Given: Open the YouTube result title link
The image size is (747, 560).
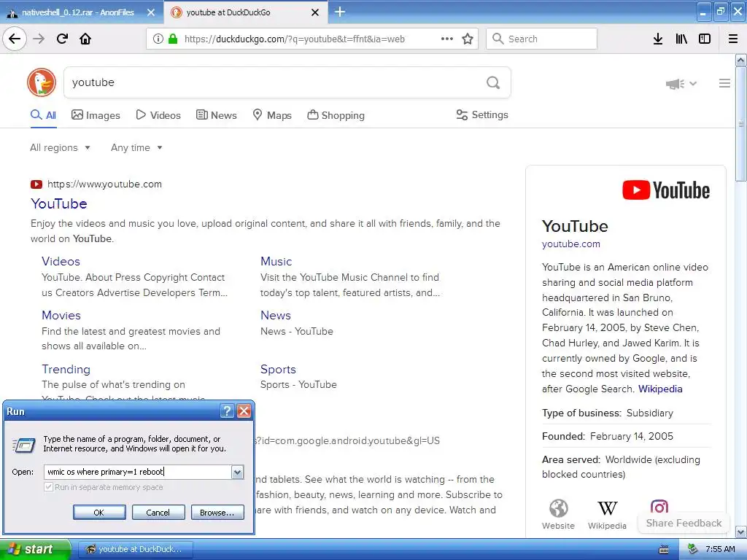Looking at the screenshot, I should [59, 204].
